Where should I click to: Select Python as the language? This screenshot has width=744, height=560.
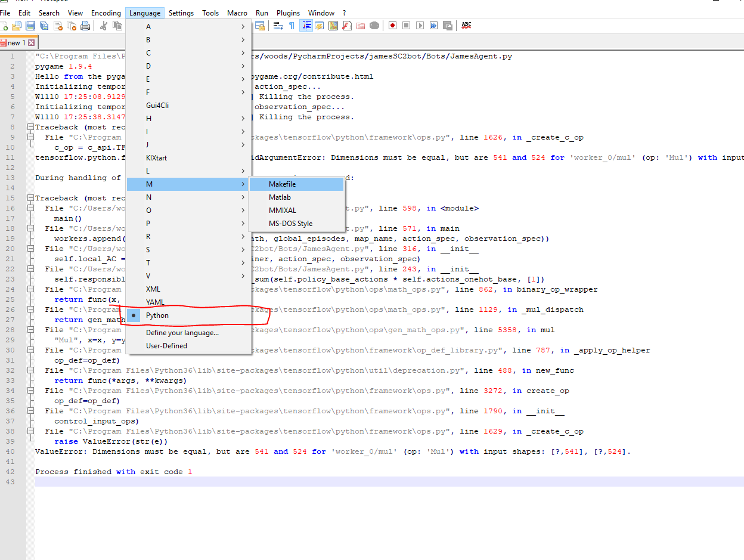157,315
